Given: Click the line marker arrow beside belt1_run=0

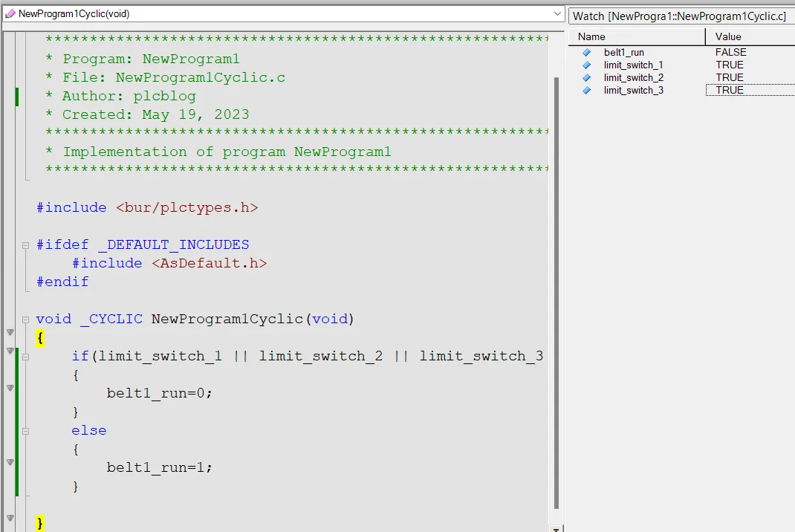Looking at the screenshot, I should pos(10,388).
